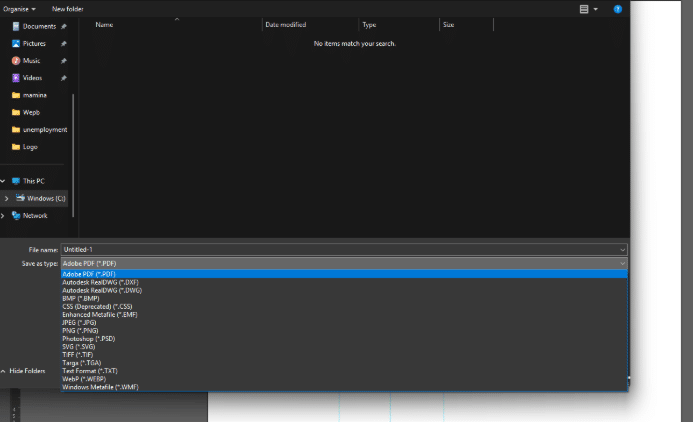
Task: Open Pictures in the sidebar
Action: (x=34, y=44)
